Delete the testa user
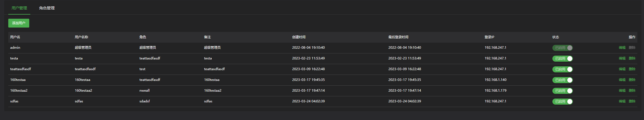This screenshot has height=120, width=644. [632, 58]
